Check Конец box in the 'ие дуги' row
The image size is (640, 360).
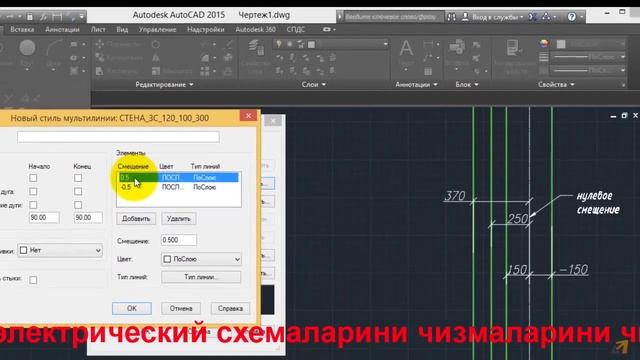(78, 205)
